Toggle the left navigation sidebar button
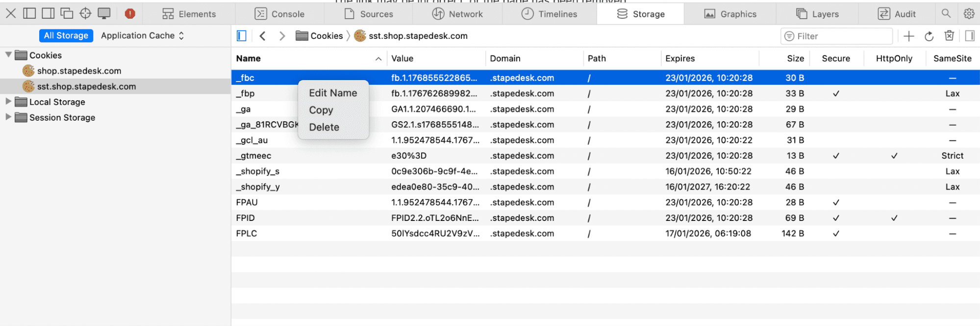Image resolution: width=980 pixels, height=326 pixels. coord(242,36)
